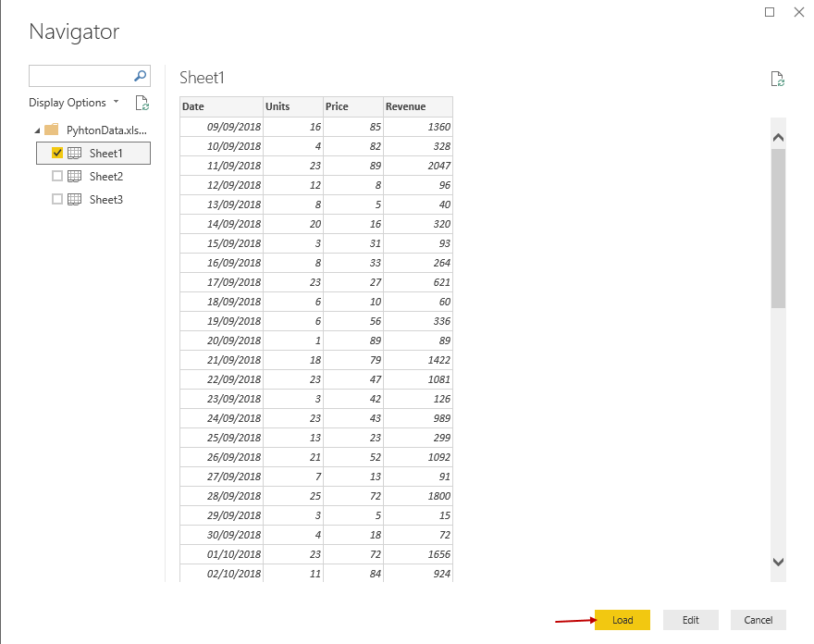The height and width of the screenshot is (644, 814).
Task: Click the search magnifier icon
Action: coord(141,76)
